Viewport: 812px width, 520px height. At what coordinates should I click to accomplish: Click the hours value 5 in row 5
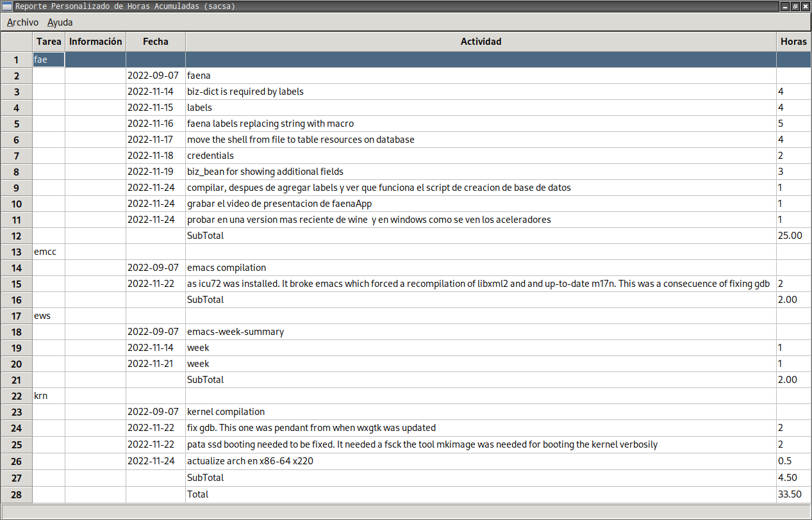pyautogui.click(x=793, y=124)
